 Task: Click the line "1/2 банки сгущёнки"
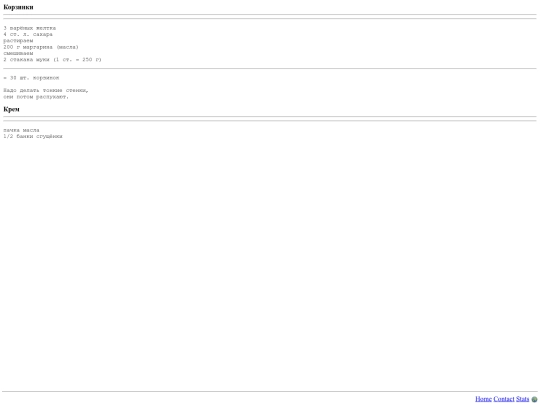[33, 136]
